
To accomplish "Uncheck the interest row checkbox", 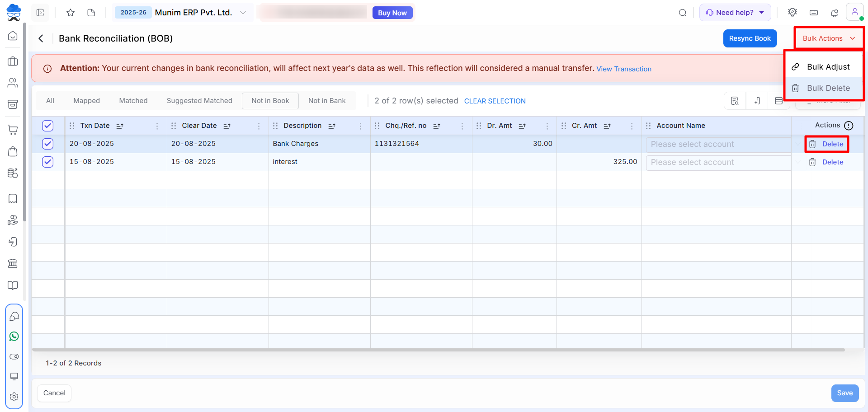I will coord(47,162).
